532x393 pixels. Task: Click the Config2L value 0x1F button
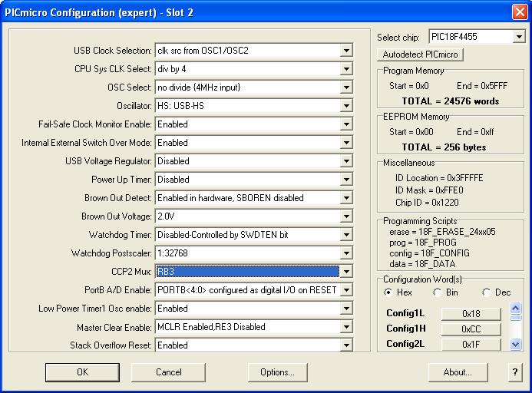pyautogui.click(x=471, y=344)
